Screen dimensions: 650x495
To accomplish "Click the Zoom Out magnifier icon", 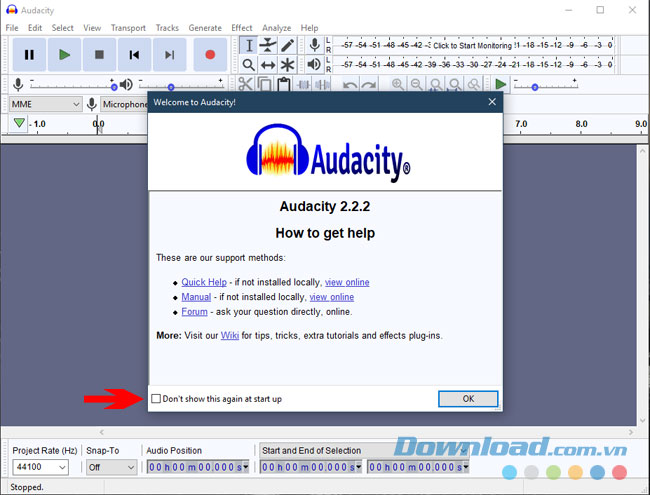I will [x=417, y=85].
